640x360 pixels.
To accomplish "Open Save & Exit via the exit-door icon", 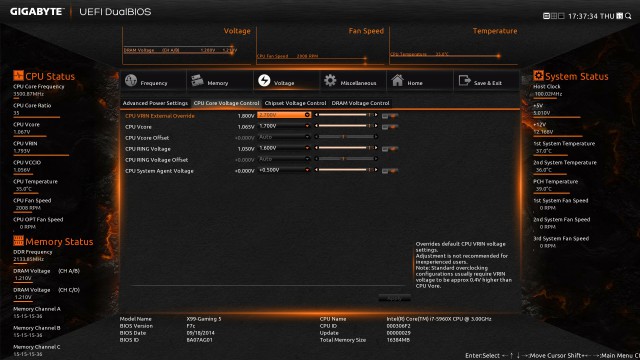I will (x=464, y=80).
